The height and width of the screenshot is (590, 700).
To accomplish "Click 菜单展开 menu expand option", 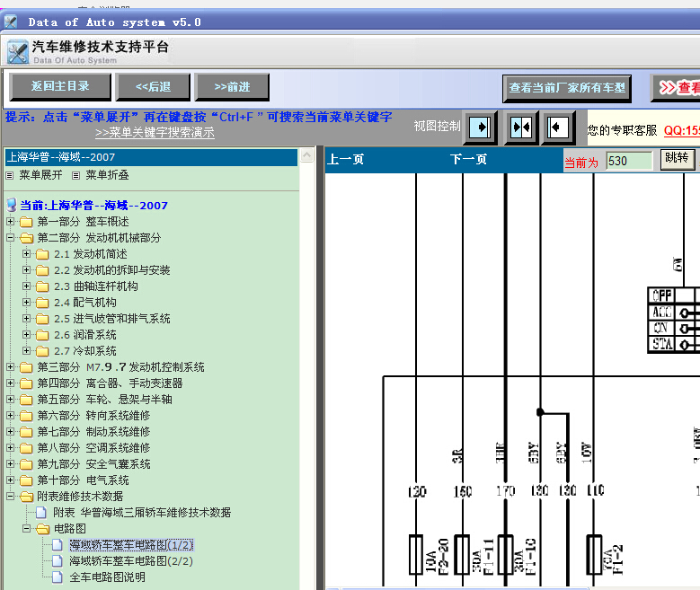I will coord(40,175).
